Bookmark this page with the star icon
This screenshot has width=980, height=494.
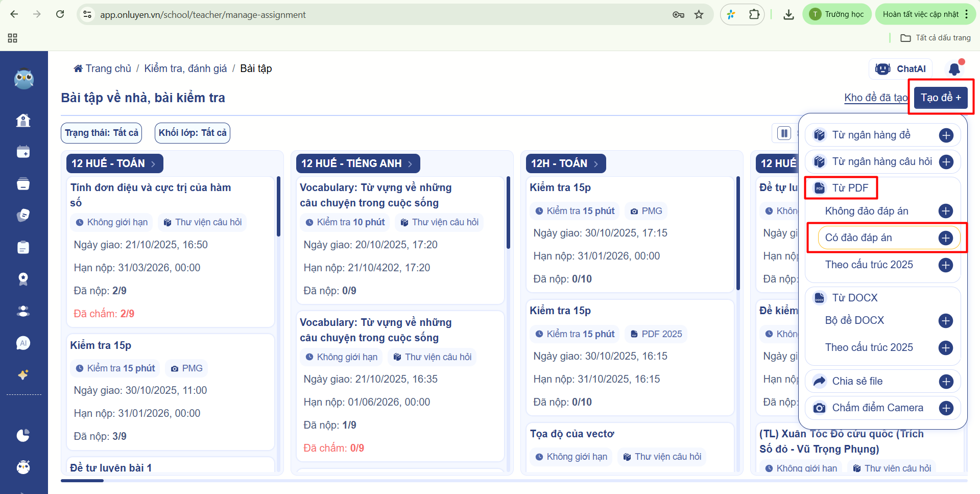tap(699, 14)
